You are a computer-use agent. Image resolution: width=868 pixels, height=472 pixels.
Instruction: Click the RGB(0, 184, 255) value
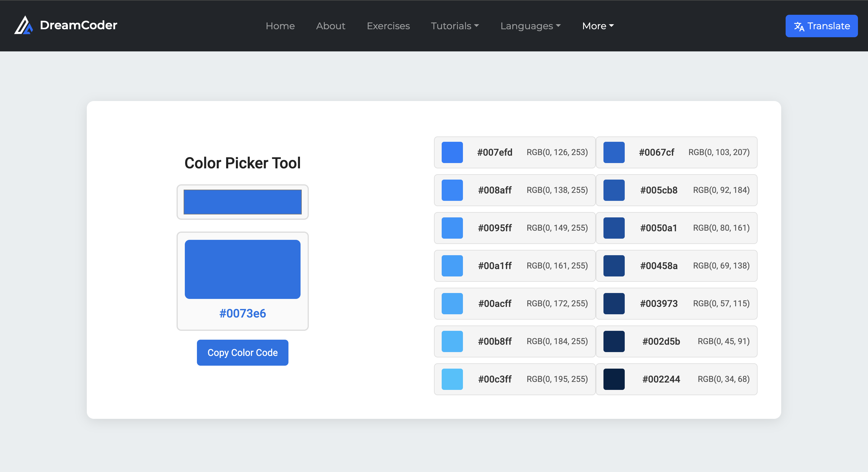557,341
